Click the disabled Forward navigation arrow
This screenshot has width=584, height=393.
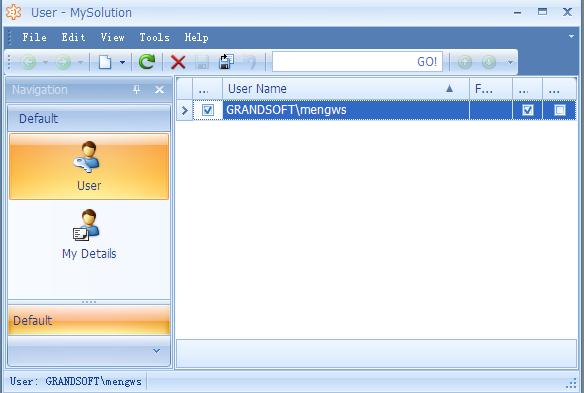click(63, 62)
